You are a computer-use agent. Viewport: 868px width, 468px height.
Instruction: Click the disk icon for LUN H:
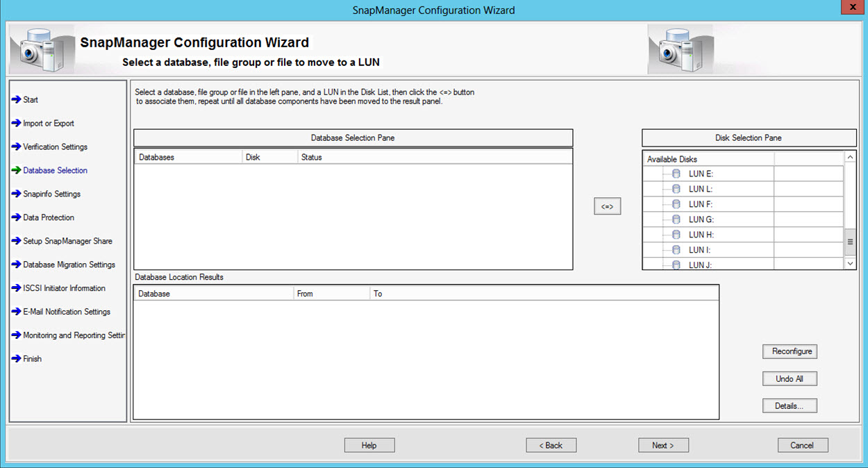click(x=676, y=235)
